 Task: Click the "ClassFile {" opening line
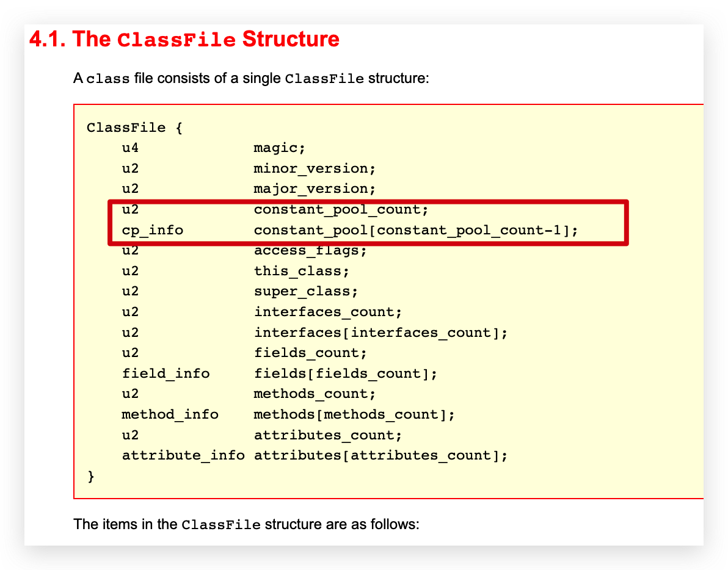(x=134, y=128)
